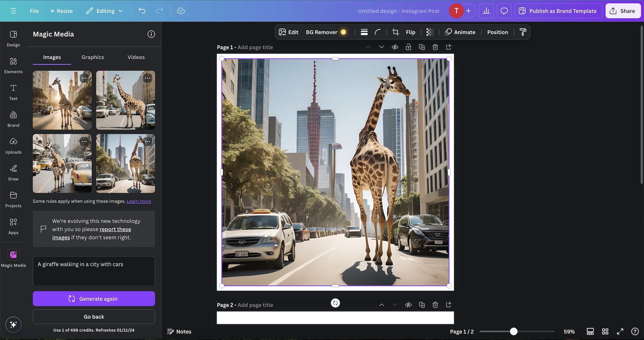Click the transparency icon in the toolbar
Viewport: 644px width, 340px height.
pos(430,32)
